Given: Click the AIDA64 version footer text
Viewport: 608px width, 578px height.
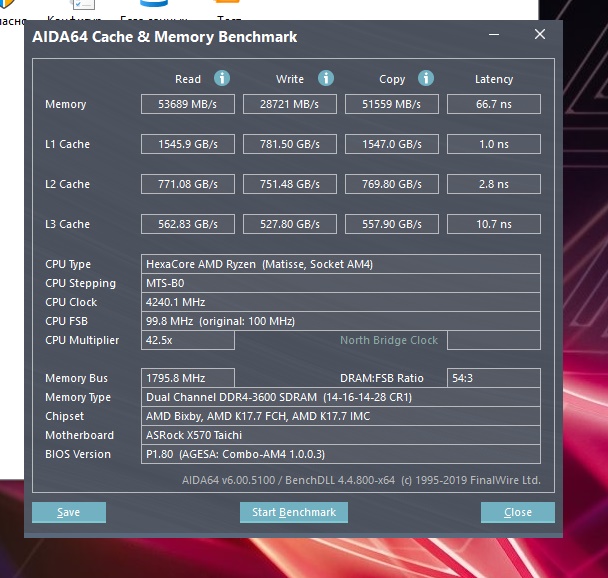Looking at the screenshot, I should [x=361, y=480].
